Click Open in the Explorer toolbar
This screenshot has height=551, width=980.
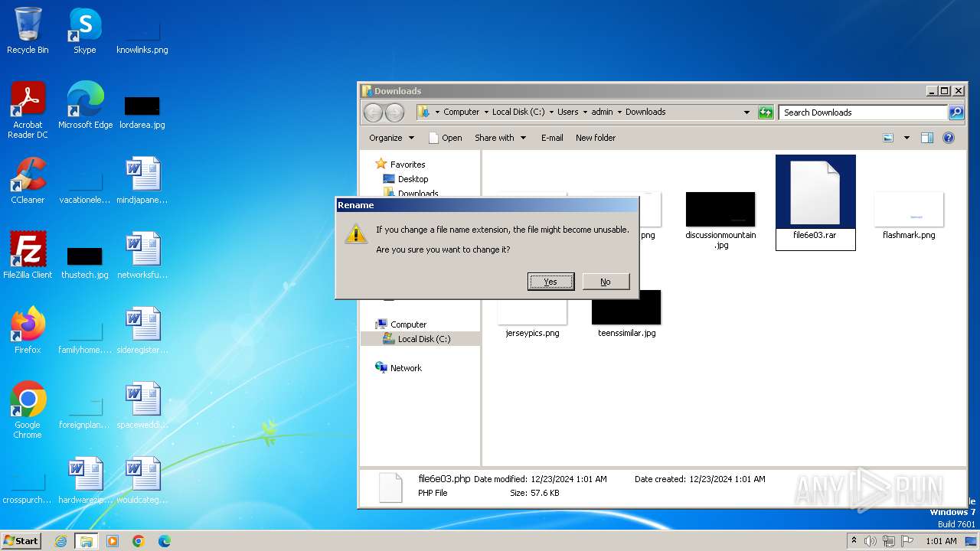pos(445,138)
